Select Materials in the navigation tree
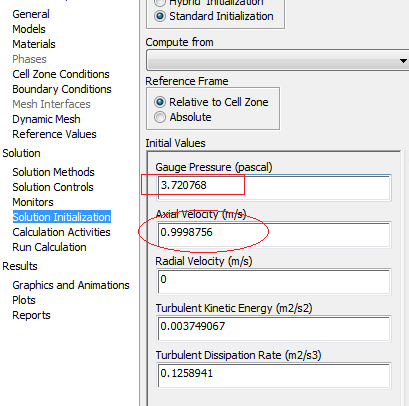The image size is (409, 406). pos(34,44)
